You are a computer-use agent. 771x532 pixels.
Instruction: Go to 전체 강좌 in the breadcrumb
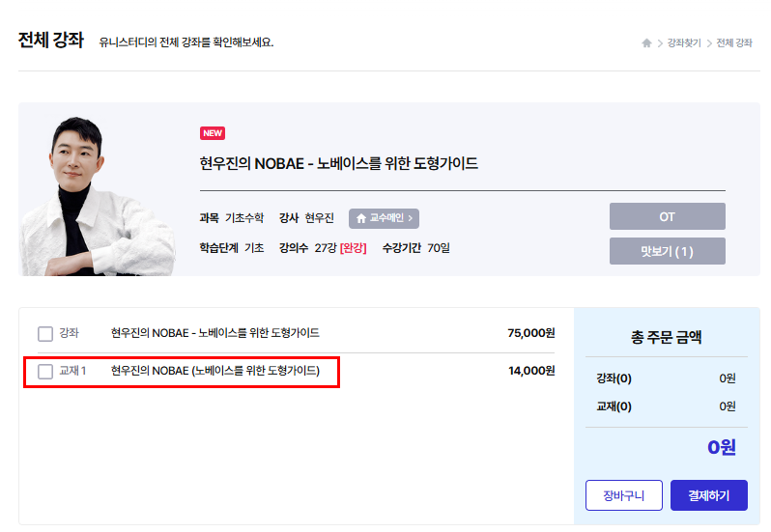(734, 43)
